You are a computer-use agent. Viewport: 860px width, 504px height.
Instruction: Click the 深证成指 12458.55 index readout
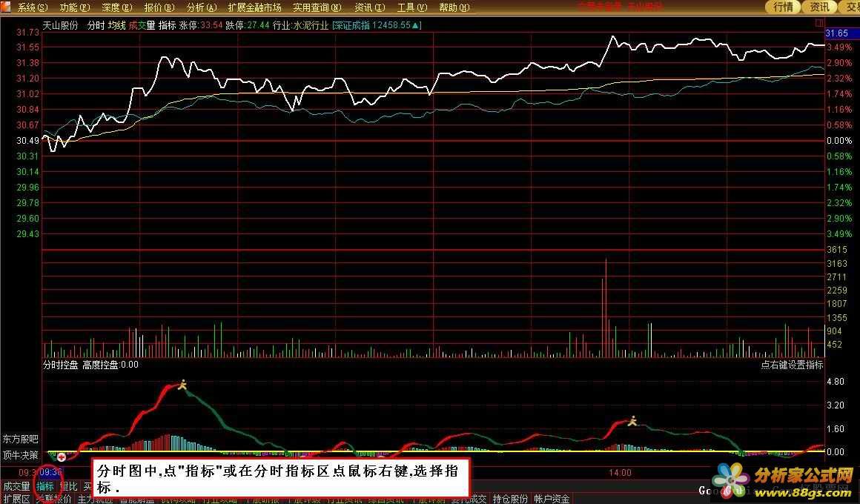click(x=377, y=25)
